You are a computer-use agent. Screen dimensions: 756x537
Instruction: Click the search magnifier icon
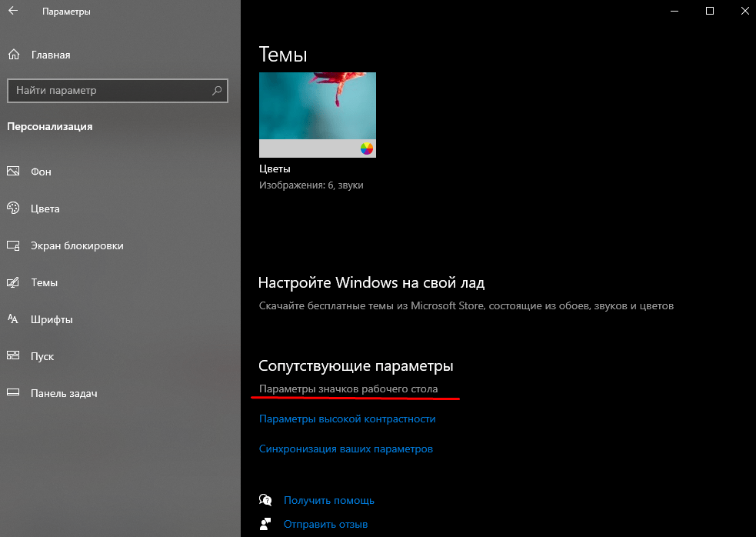click(x=217, y=91)
